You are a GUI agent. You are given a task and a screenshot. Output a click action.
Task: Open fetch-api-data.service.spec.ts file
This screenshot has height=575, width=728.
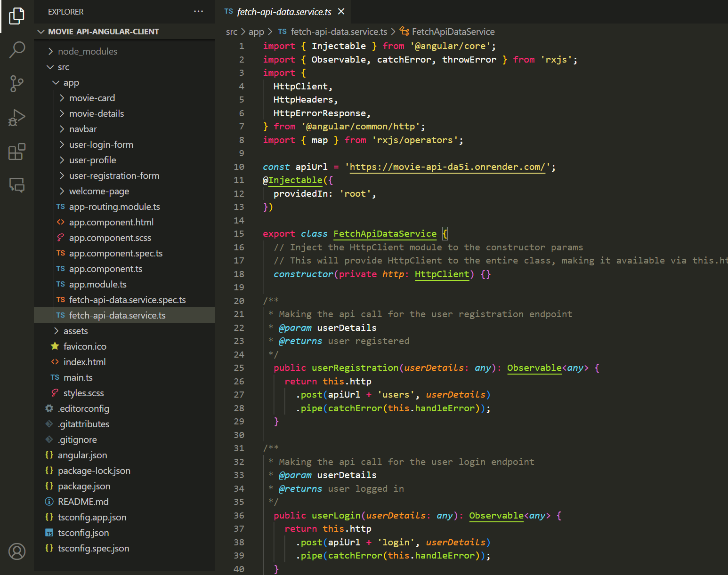coord(124,300)
